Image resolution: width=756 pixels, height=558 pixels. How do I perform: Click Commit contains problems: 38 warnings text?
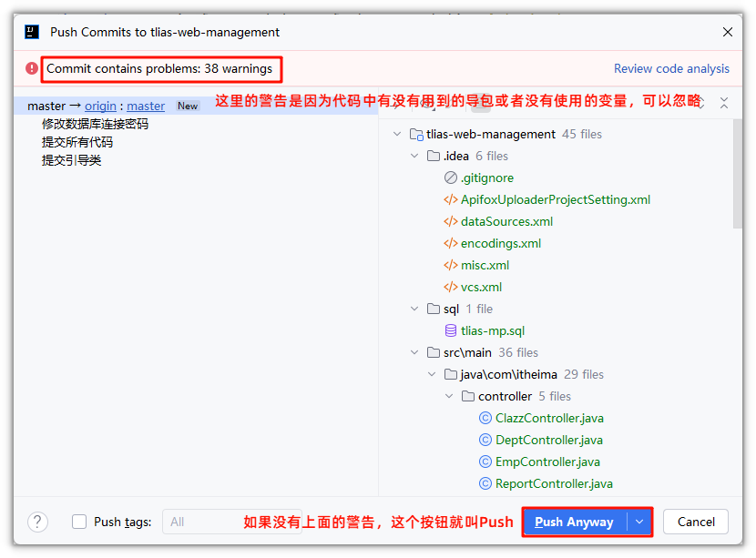(x=159, y=69)
